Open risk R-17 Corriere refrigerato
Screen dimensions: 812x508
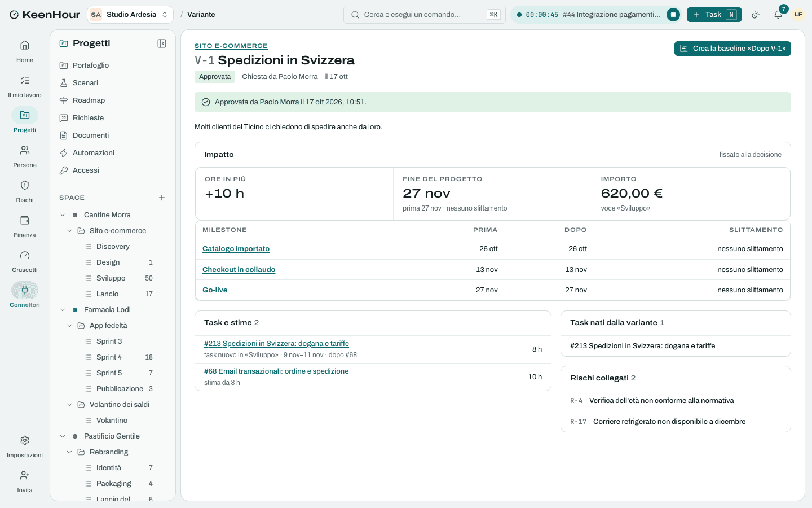tap(676, 422)
